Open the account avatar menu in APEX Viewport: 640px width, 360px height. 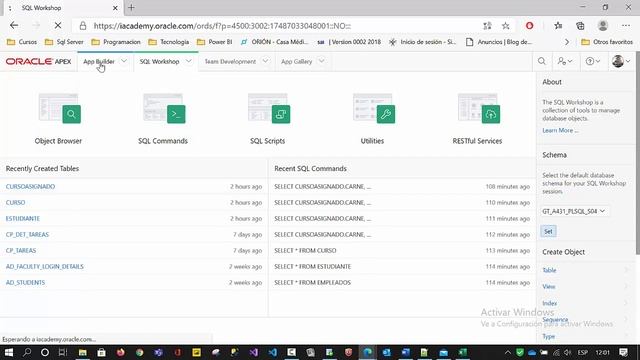(x=621, y=61)
